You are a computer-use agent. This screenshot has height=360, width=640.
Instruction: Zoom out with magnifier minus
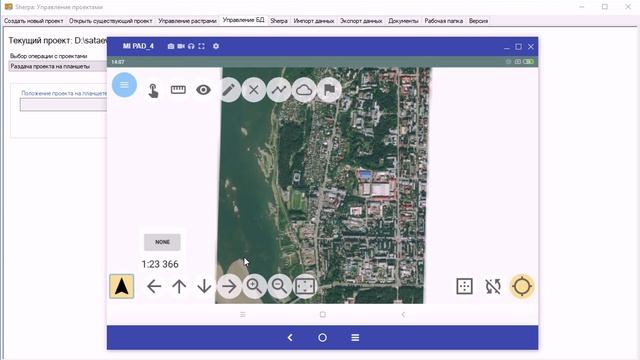(x=279, y=286)
